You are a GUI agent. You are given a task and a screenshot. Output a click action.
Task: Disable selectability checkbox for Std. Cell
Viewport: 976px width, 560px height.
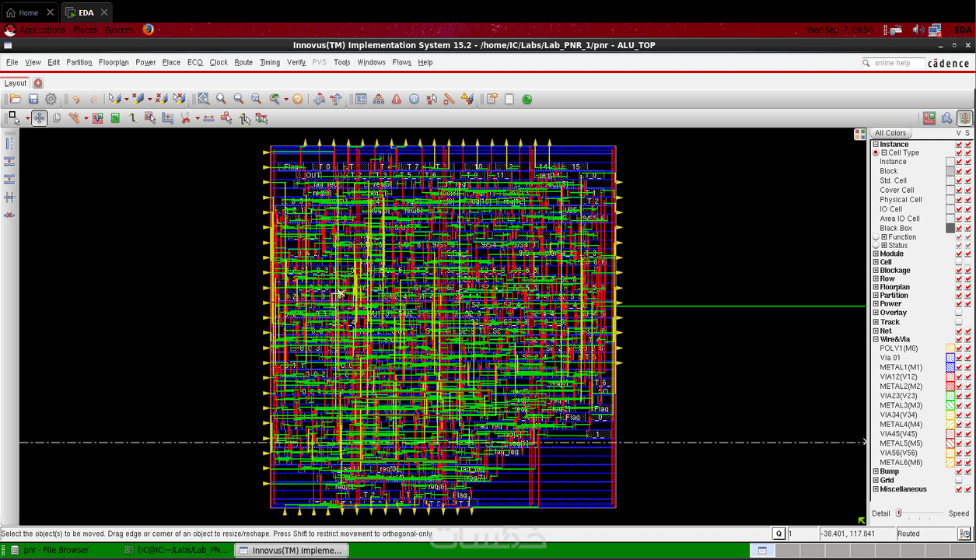(x=967, y=180)
